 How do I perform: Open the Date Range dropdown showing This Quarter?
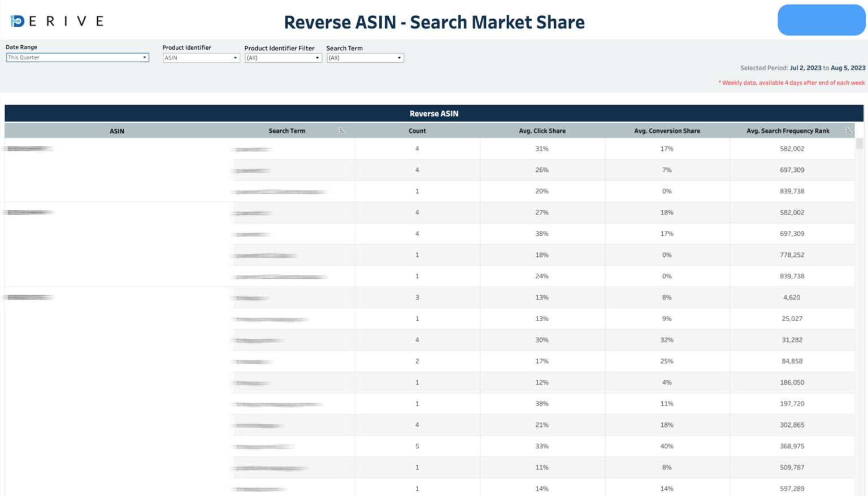[77, 58]
